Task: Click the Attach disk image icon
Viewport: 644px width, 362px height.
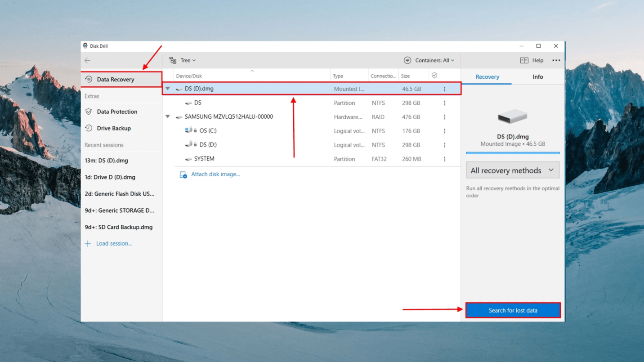Action: (x=183, y=175)
